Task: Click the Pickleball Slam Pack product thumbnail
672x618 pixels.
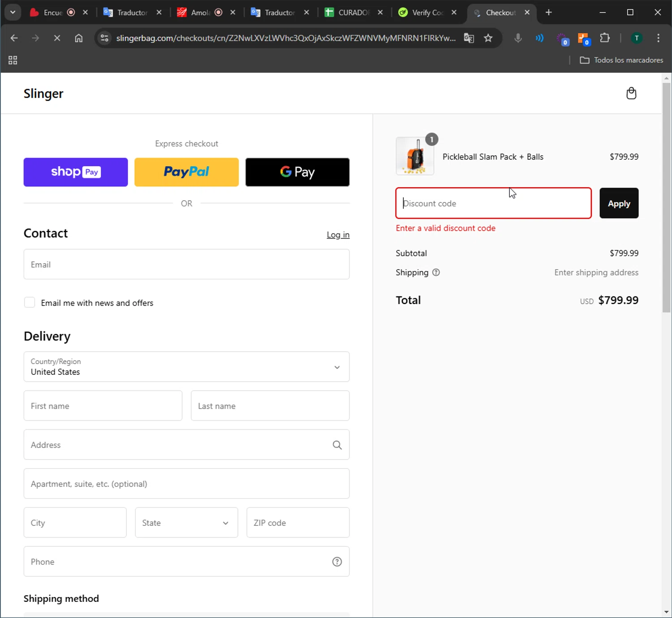Action: coord(415,156)
